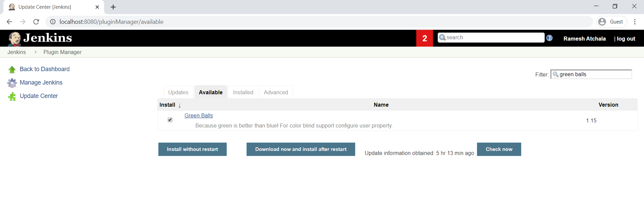644x211 pixels.
Task: Click the green puzzle-piece Update Center icon
Action: (12, 97)
